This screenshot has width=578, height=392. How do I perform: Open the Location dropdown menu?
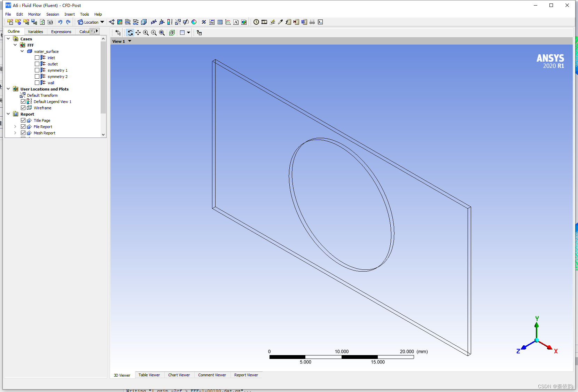[x=91, y=22]
